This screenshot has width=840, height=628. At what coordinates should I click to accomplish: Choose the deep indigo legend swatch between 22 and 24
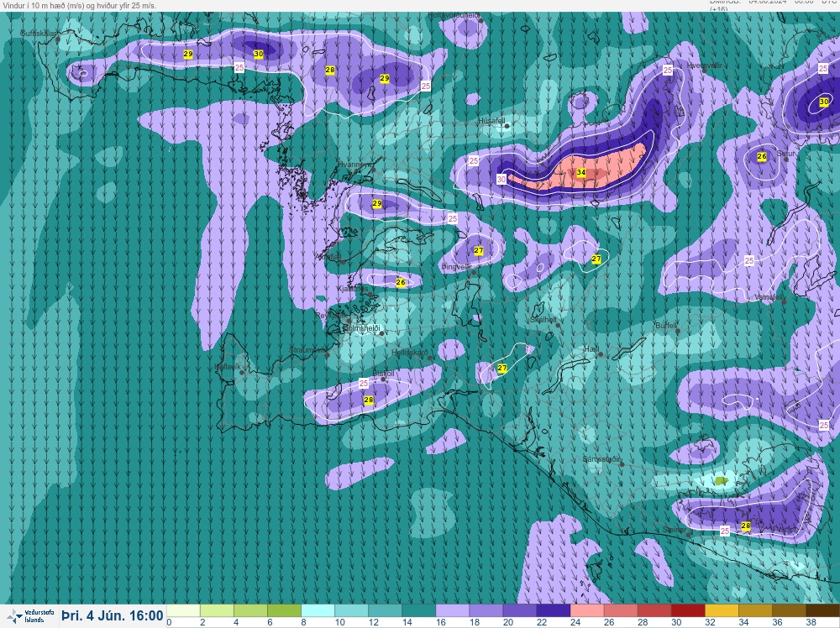point(554,611)
